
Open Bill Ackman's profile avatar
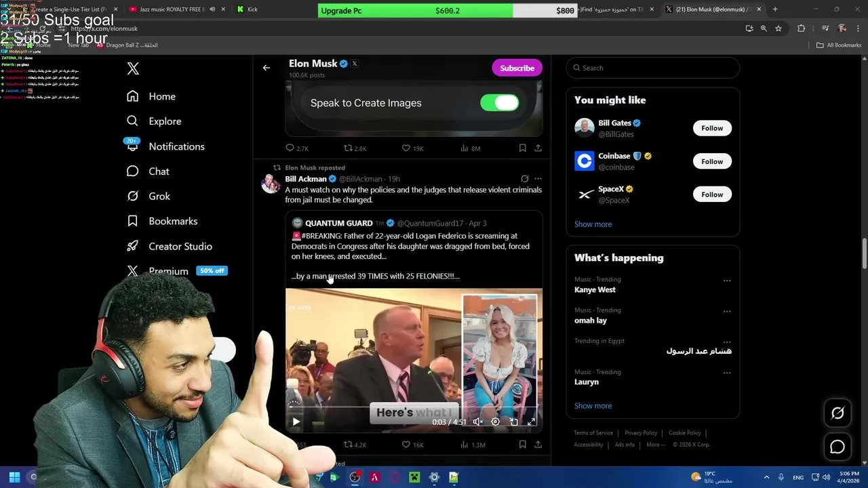(x=271, y=184)
